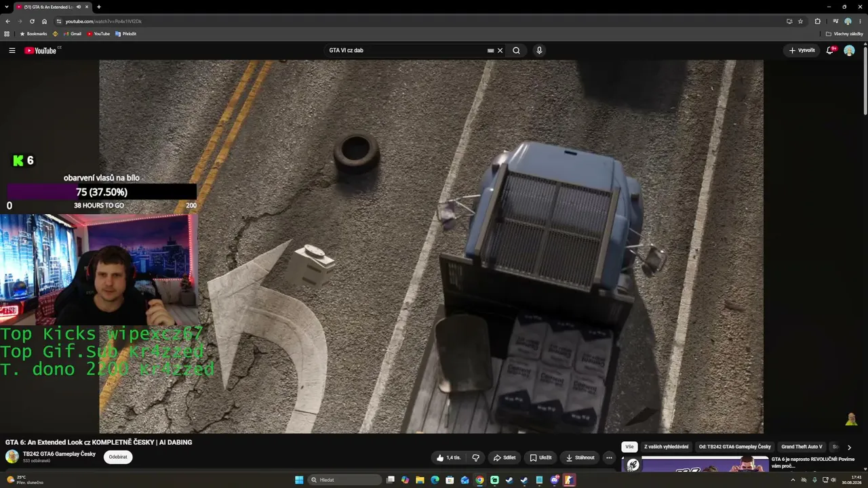The width and height of the screenshot is (868, 488).
Task: Mute the tab using the speaker icon
Action: (79, 7)
